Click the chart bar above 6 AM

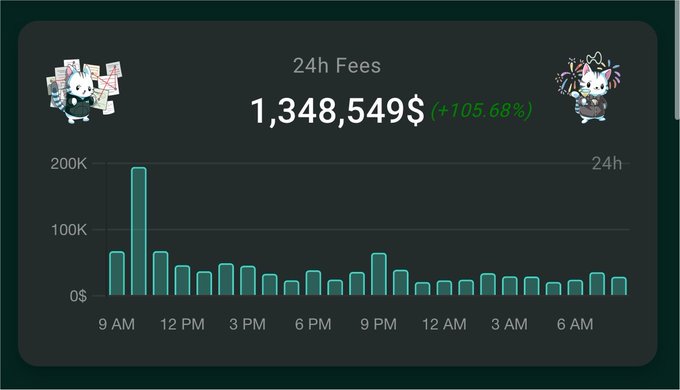click(575, 288)
